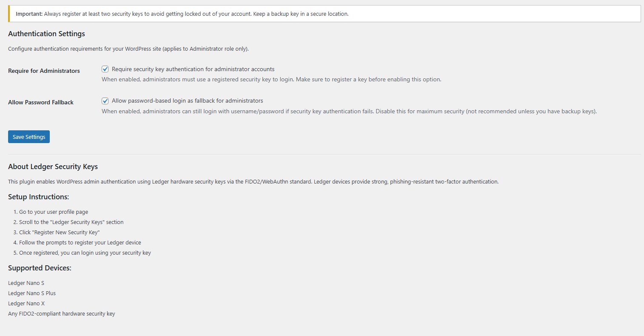Click the "Allow password-based login as fallback" label

(x=187, y=101)
